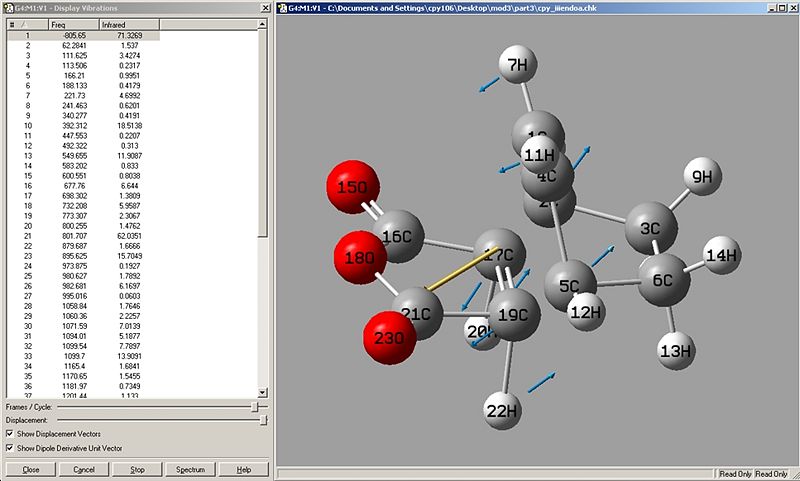Click hydrogen atom 12H
The height and width of the screenshot is (481, 800).
(x=586, y=311)
